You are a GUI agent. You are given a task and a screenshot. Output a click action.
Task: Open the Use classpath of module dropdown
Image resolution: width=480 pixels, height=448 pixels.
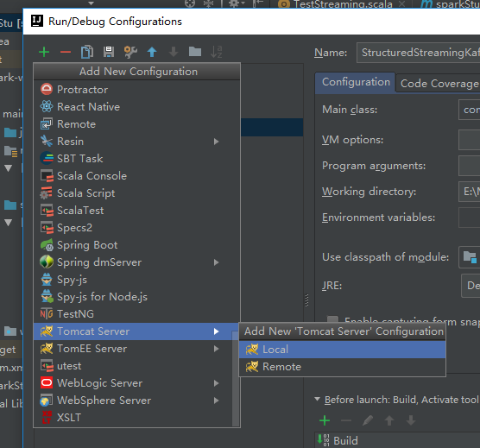click(x=470, y=257)
